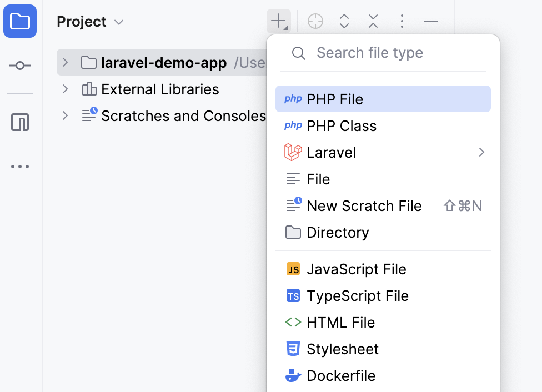Expand the laravel-demo-app folder
This screenshot has height=392, width=542.
66,62
